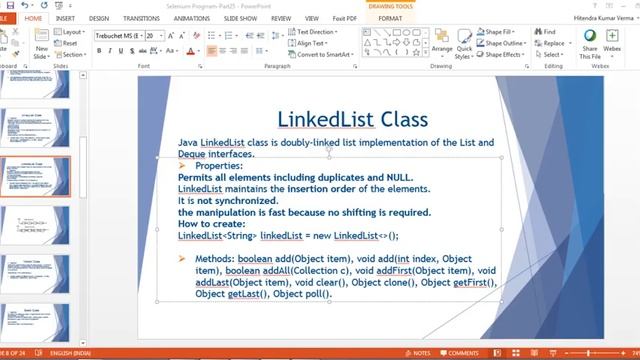Open the font size dropdown showing 20
The image size is (640, 360).
(162, 36)
